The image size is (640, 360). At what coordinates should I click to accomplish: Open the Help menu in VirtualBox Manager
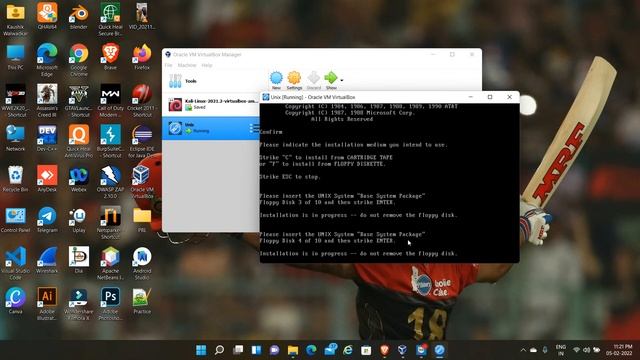[207, 65]
